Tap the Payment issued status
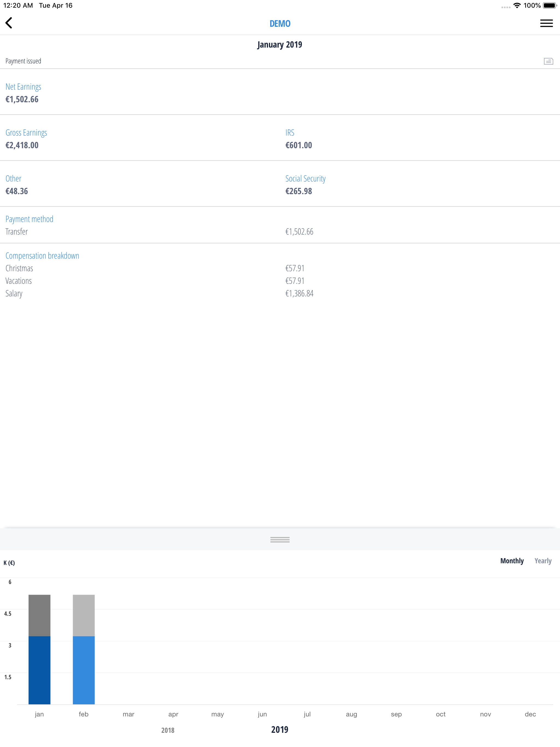Screen dimensions: 560x747 [23, 61]
